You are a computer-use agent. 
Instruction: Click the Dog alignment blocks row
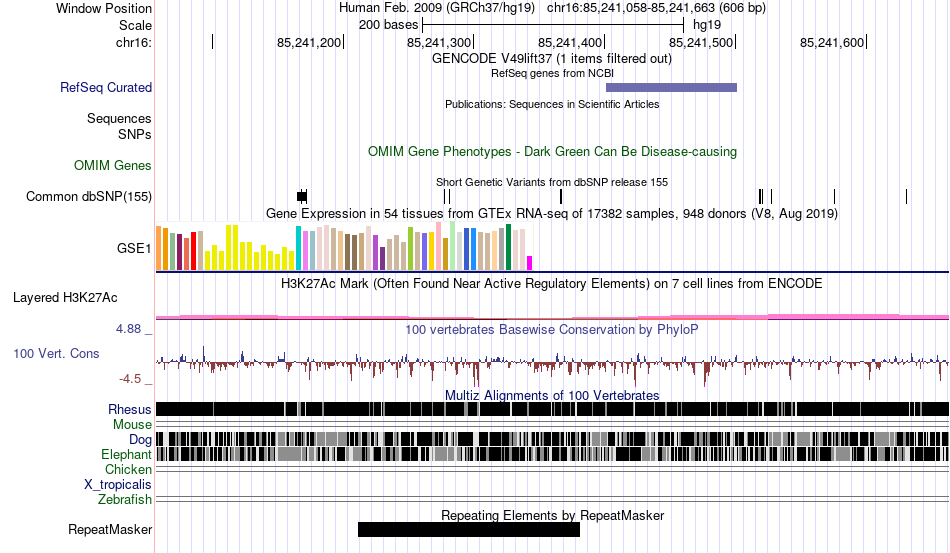point(552,439)
